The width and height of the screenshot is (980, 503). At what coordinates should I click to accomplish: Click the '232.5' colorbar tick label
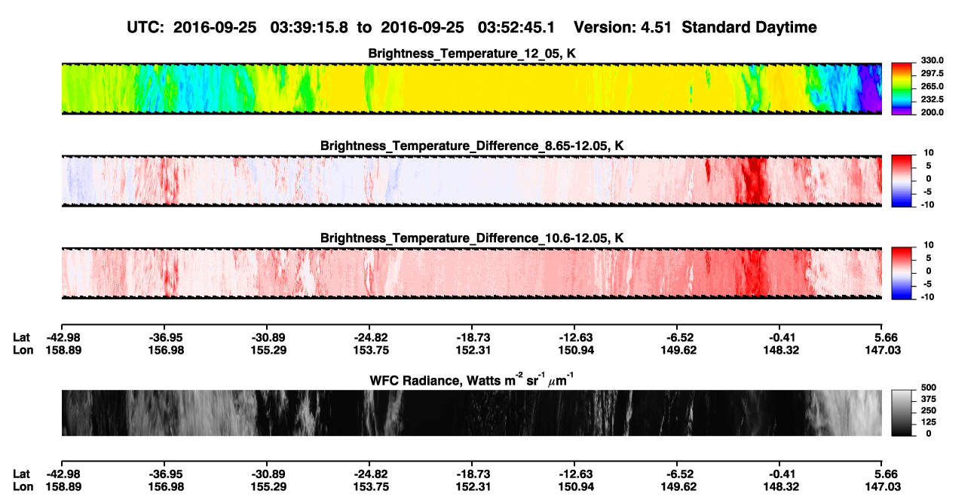click(x=933, y=99)
